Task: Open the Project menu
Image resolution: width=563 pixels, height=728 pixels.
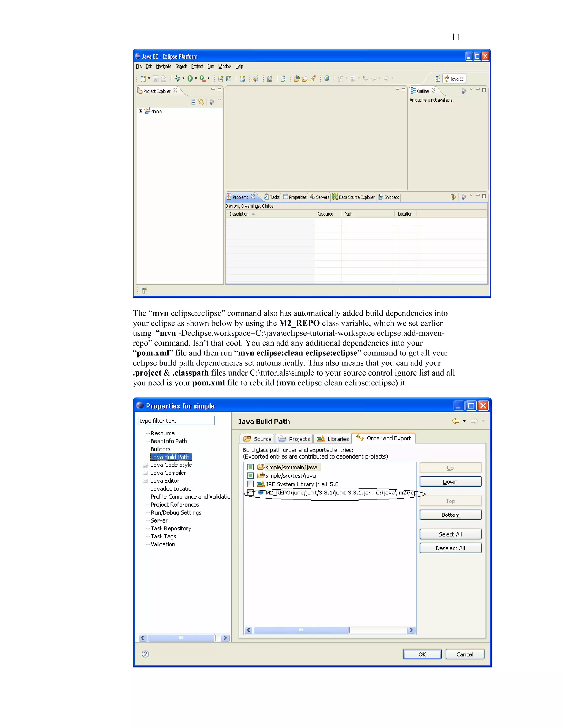Action: coord(197,66)
